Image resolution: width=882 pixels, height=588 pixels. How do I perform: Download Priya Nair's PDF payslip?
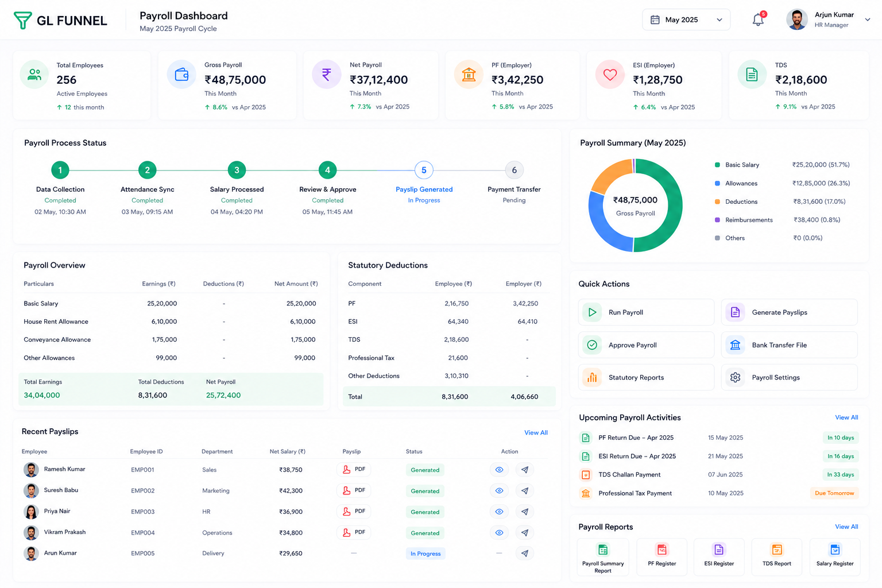354,512
